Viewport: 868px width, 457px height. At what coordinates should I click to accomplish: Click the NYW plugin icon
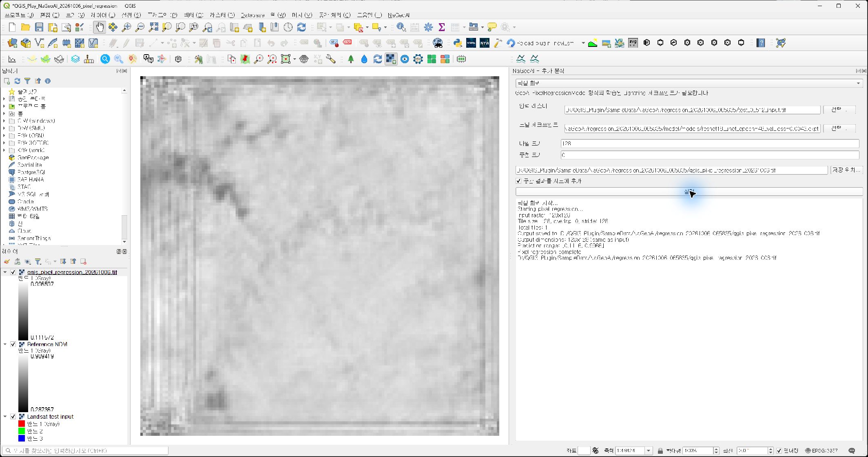click(x=485, y=43)
